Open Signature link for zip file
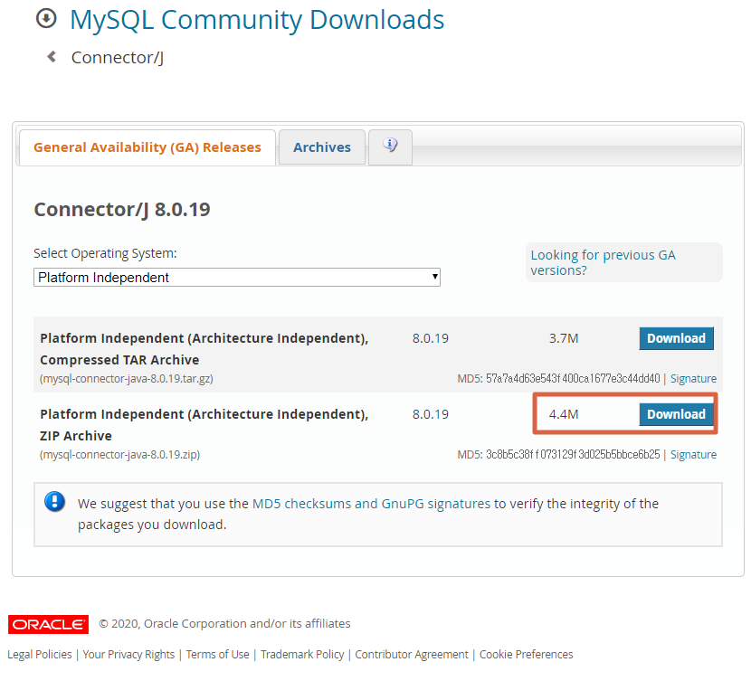 coord(693,454)
